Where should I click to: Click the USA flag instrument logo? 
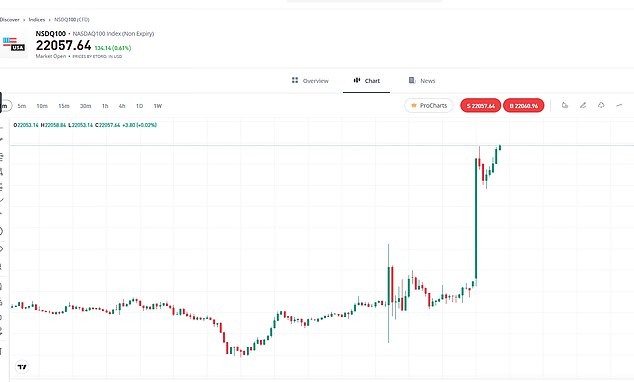tap(14, 44)
